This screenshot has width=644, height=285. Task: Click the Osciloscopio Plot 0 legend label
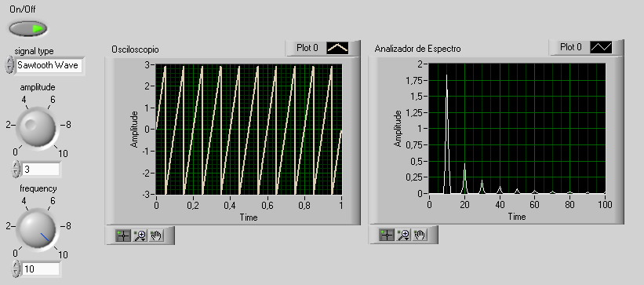point(307,48)
